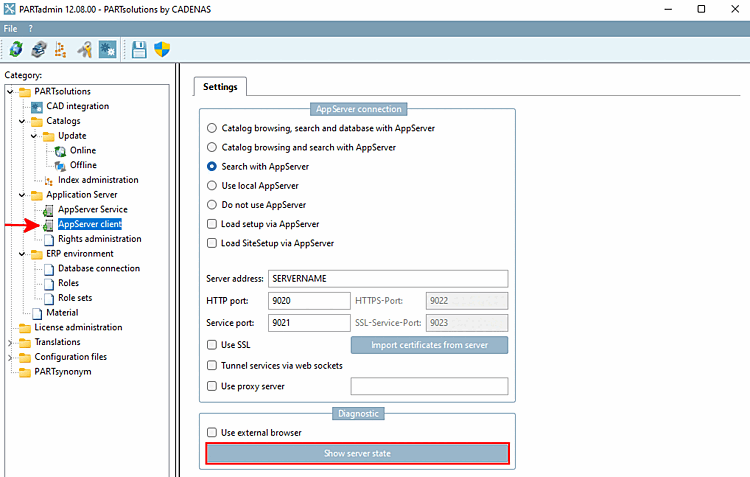The image size is (750, 477).
Task: Click the SSL-Service-Port field showing 9023
Action: [467, 322]
